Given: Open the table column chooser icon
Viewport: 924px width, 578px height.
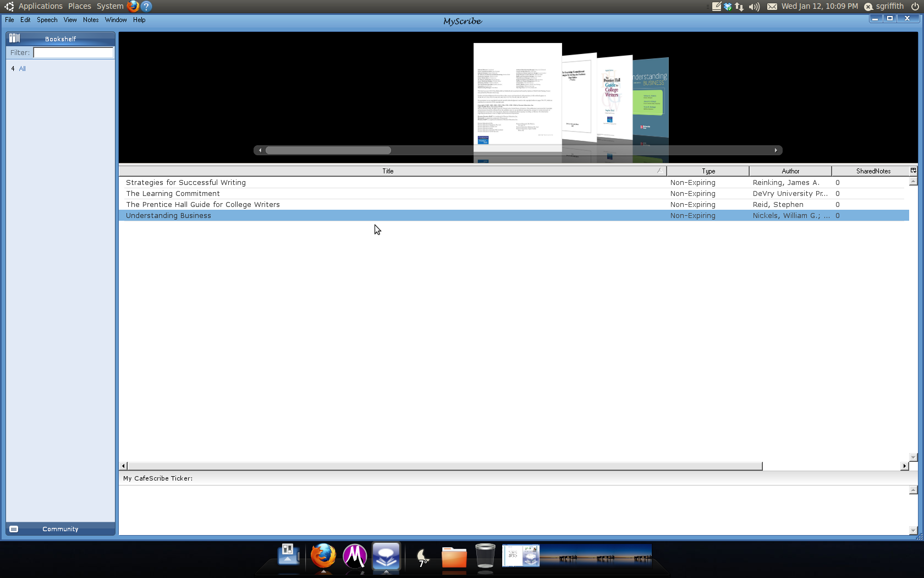Looking at the screenshot, I should pos(914,171).
